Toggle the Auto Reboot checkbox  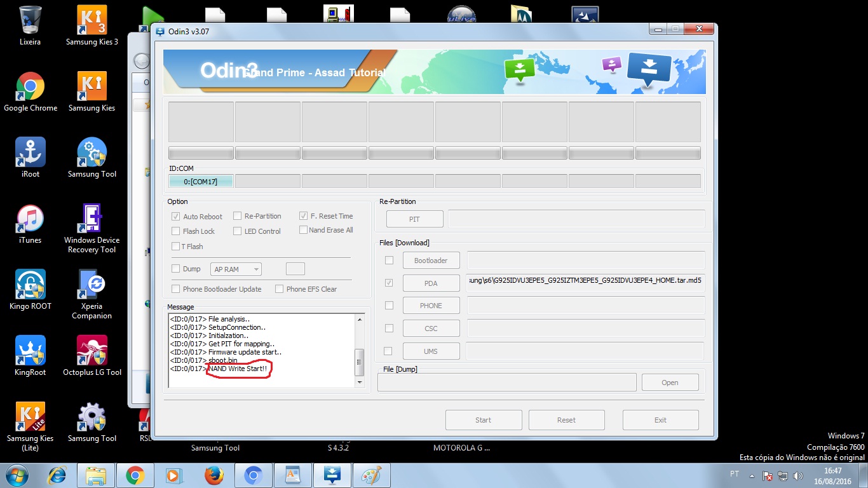176,216
